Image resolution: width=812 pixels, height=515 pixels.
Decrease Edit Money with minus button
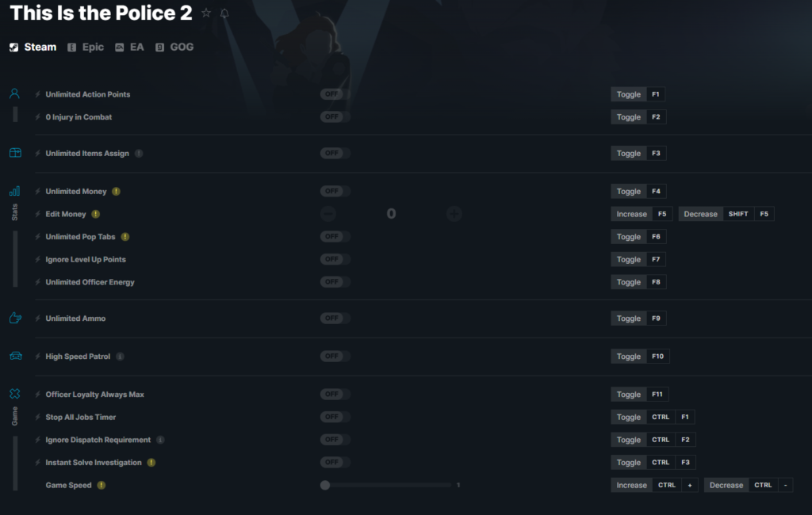[328, 214]
